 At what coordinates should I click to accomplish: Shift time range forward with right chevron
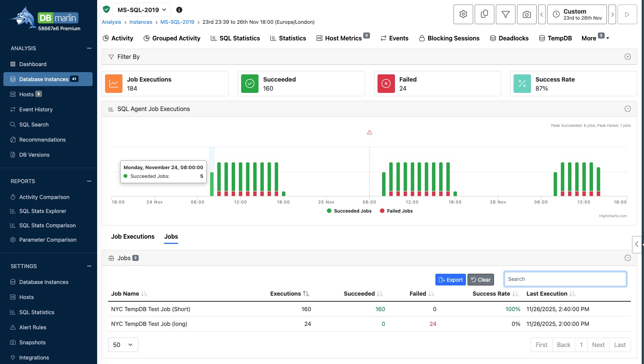(612, 14)
